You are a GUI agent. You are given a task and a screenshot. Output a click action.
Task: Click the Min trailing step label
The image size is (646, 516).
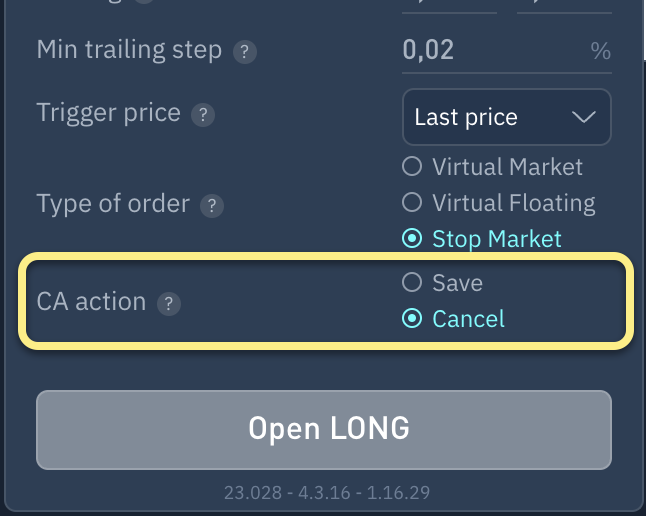coord(129,50)
